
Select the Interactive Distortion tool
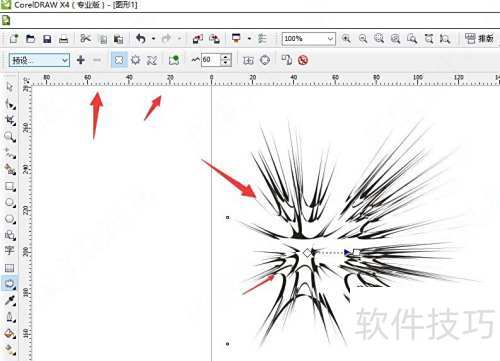tap(10, 284)
